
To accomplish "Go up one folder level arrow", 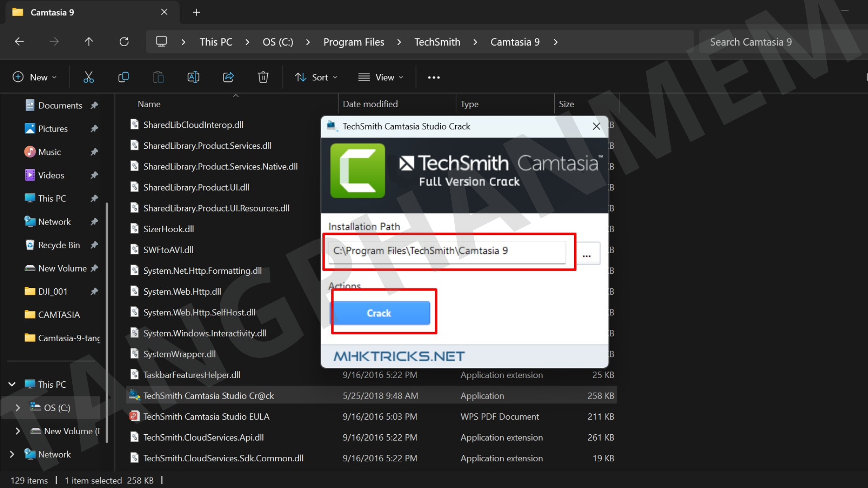I will 89,42.
